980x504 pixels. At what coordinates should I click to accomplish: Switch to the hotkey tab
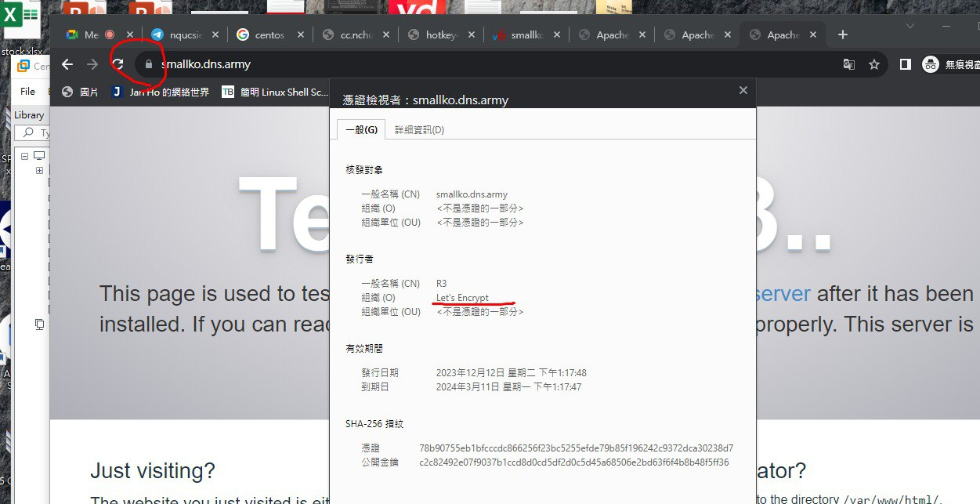(x=440, y=35)
